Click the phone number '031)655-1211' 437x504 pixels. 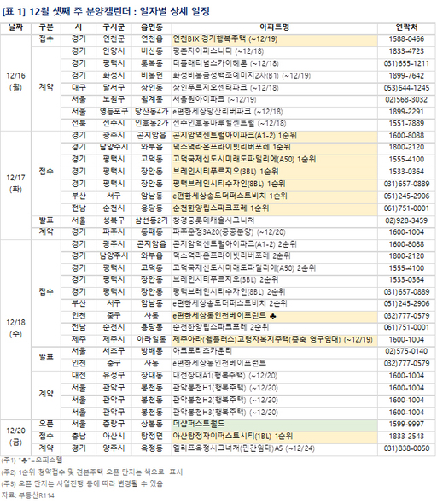tap(406, 64)
